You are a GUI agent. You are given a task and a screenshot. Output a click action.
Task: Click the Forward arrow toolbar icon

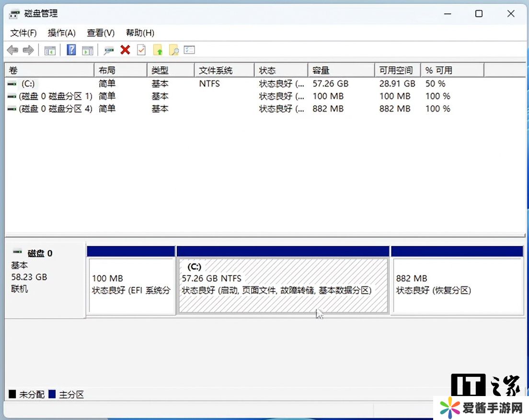point(28,50)
